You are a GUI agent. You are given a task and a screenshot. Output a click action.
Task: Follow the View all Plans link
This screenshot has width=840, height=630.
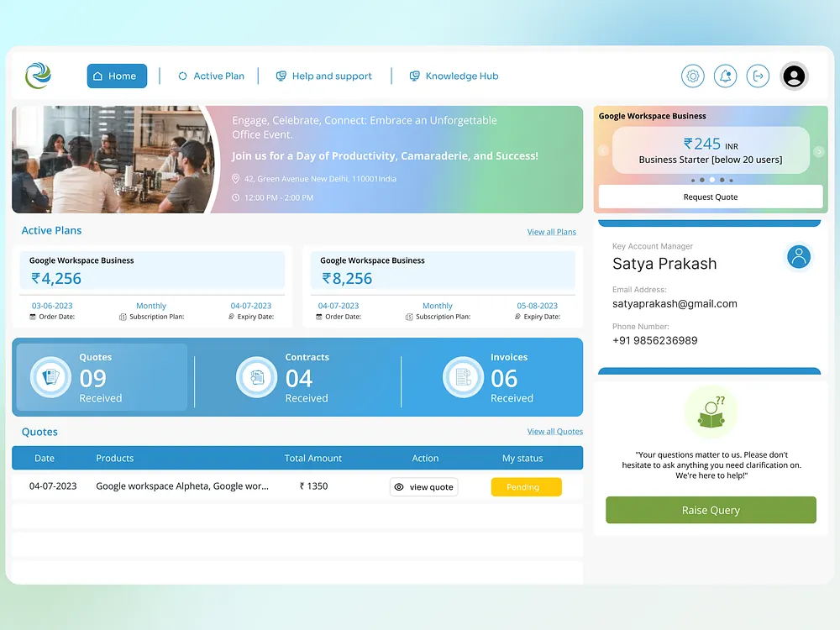click(x=552, y=231)
